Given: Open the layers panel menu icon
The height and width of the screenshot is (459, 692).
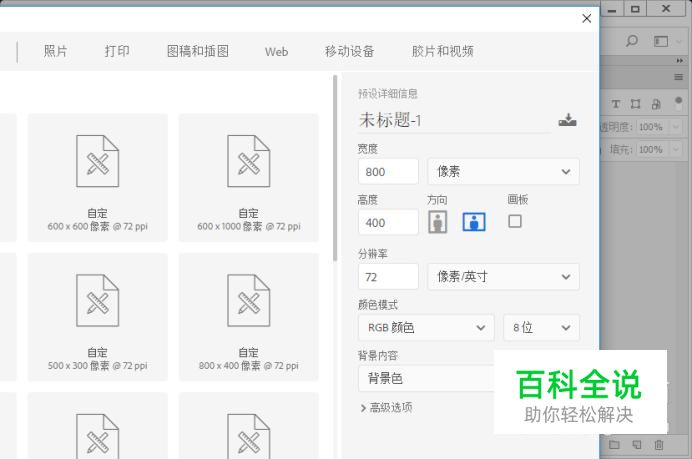Looking at the screenshot, I should click(x=678, y=77).
